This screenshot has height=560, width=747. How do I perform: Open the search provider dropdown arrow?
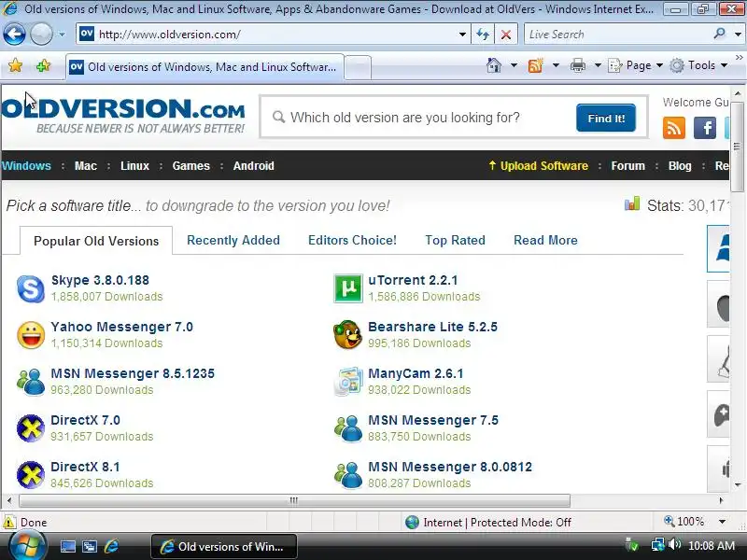pos(738,35)
